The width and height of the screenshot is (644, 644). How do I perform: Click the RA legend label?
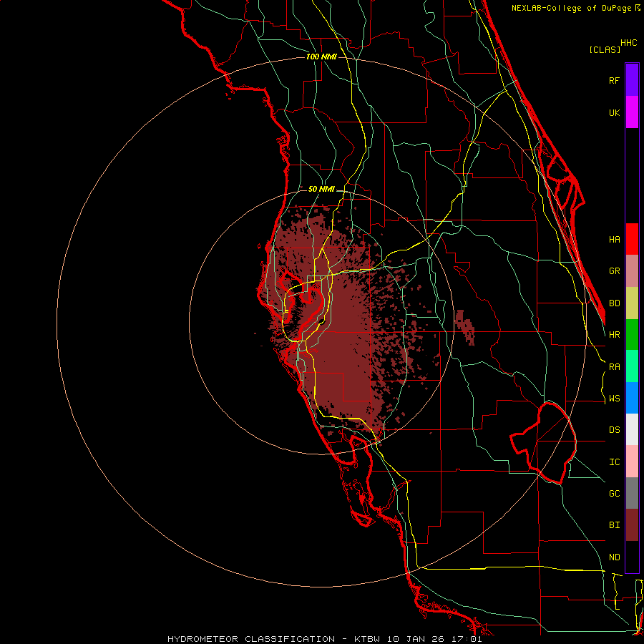click(x=614, y=367)
